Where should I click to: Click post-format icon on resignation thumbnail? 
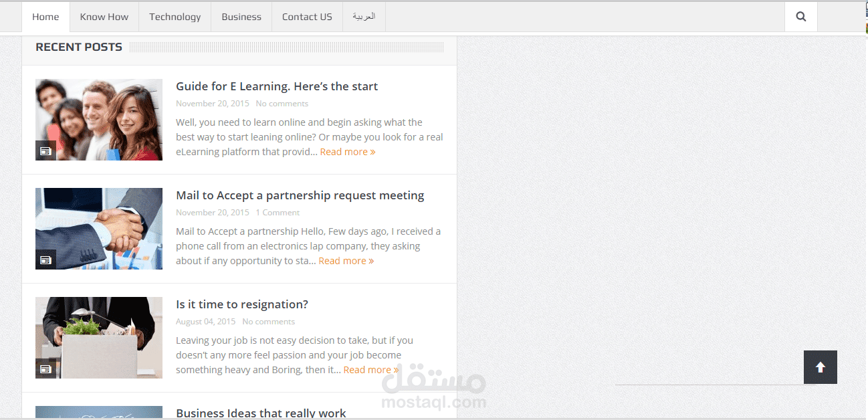[45, 369]
